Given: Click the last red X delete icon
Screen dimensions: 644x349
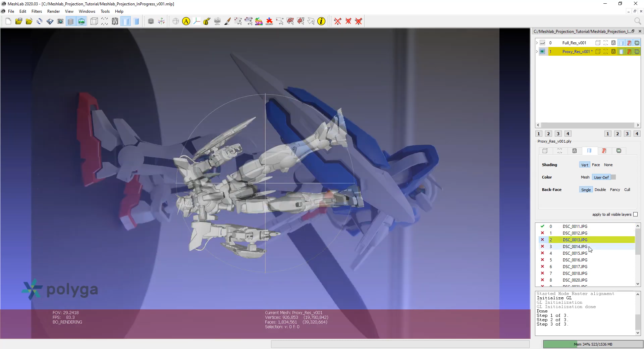Looking at the screenshot, I should point(359,21).
